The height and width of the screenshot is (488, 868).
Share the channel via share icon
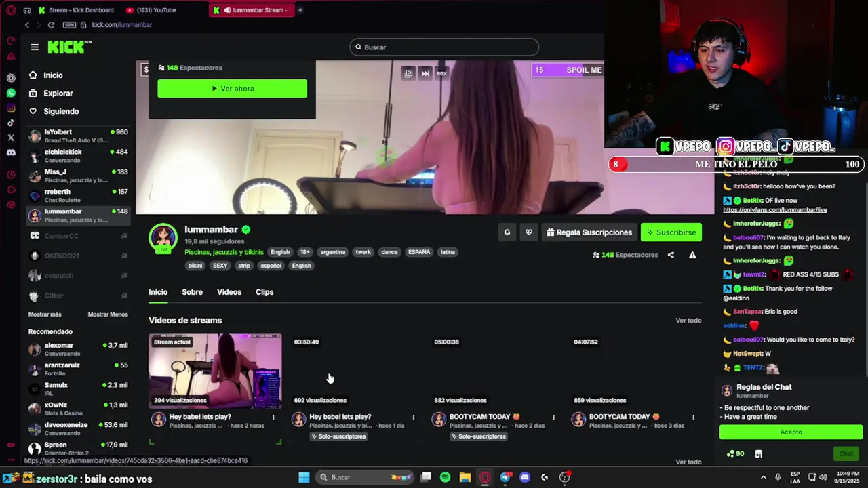click(x=671, y=255)
